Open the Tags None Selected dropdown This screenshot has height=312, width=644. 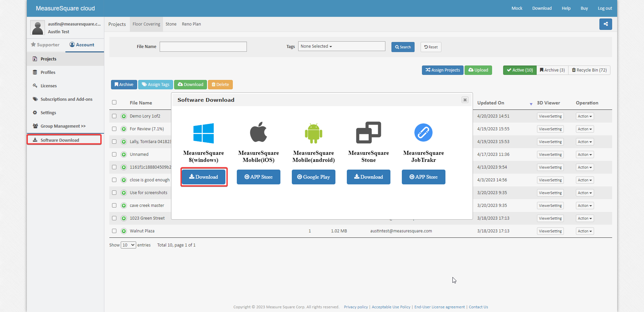[x=341, y=46]
